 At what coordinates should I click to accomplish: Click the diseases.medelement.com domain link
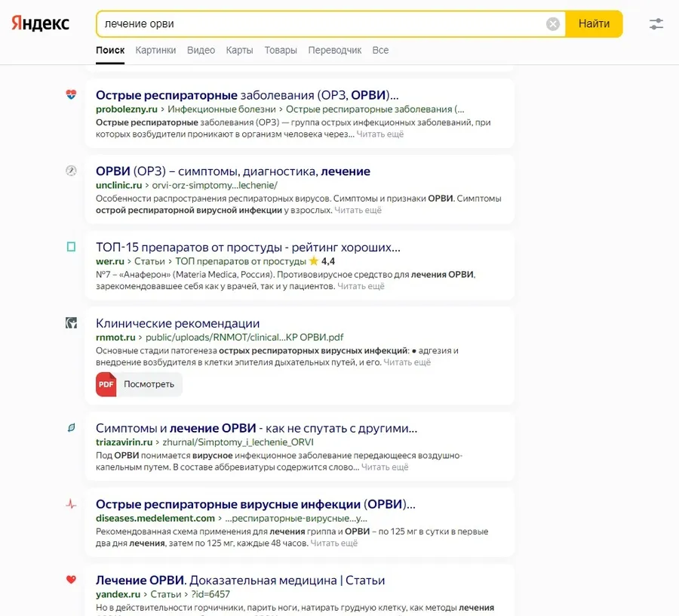[x=155, y=518]
